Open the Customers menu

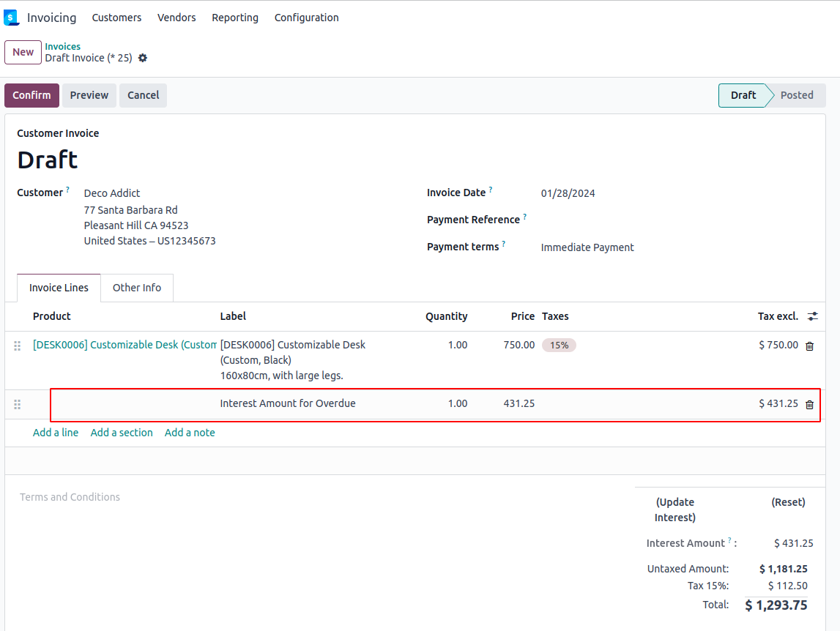coord(116,18)
